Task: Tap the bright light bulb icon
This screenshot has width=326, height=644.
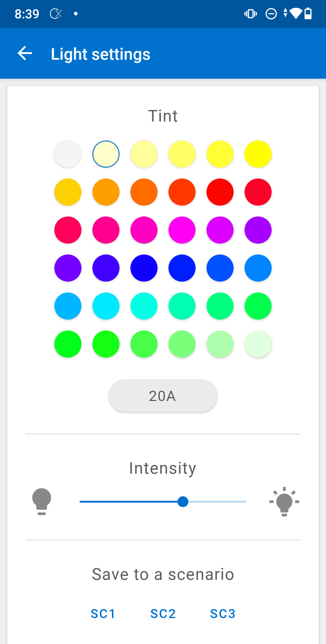Action: coord(284,501)
